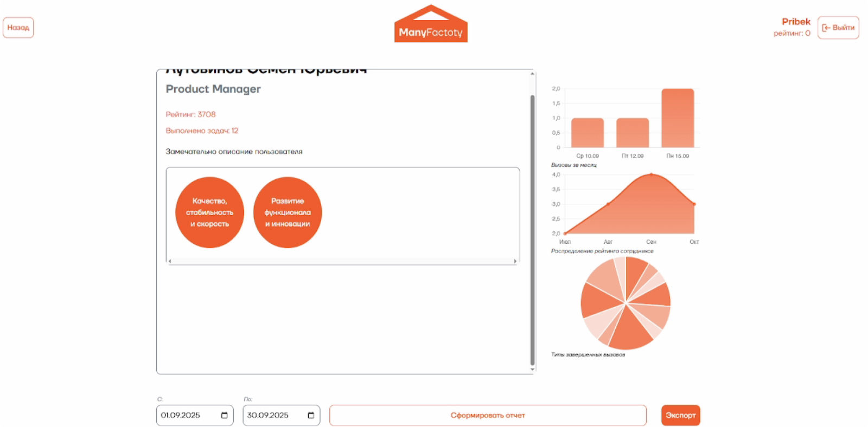Click scroll-up arrow of profile panel scrollbar
Viewport: 868px width, 427px height.
point(532,73)
